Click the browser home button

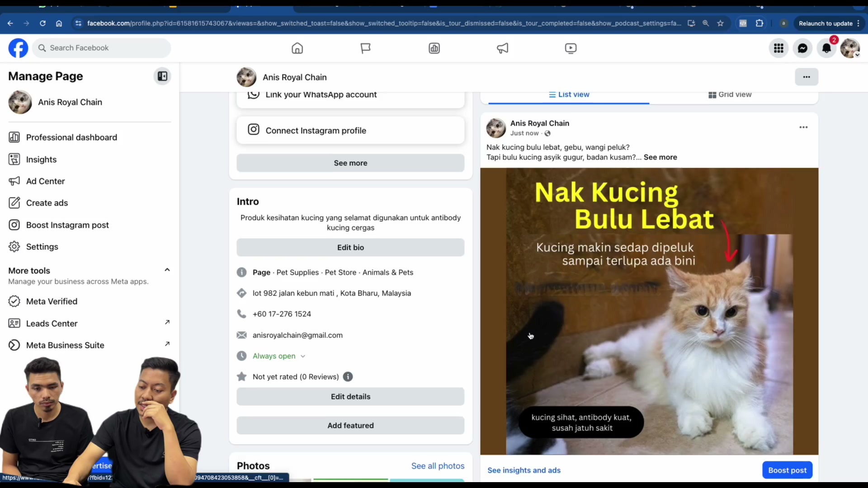click(59, 23)
